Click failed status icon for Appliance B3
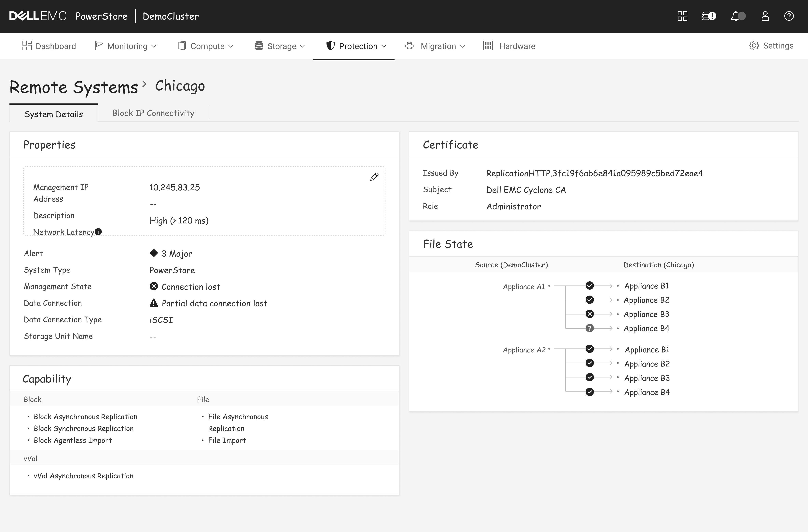The width and height of the screenshot is (808, 532). (x=590, y=314)
